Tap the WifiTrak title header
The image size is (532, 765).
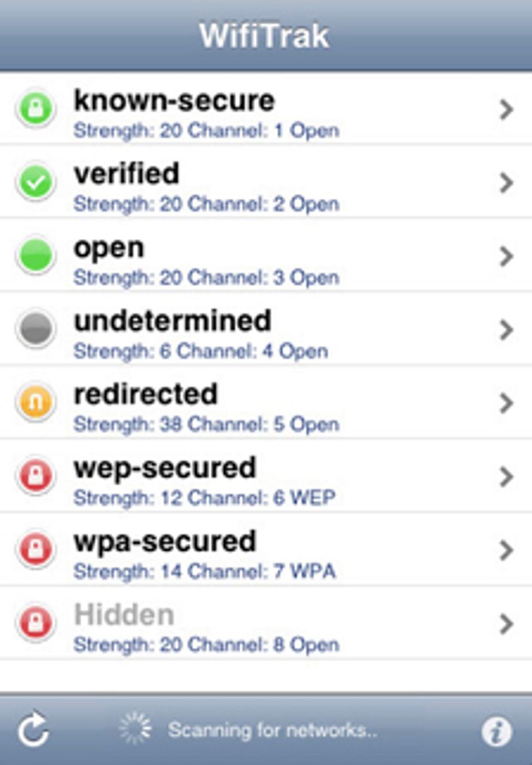265,35
